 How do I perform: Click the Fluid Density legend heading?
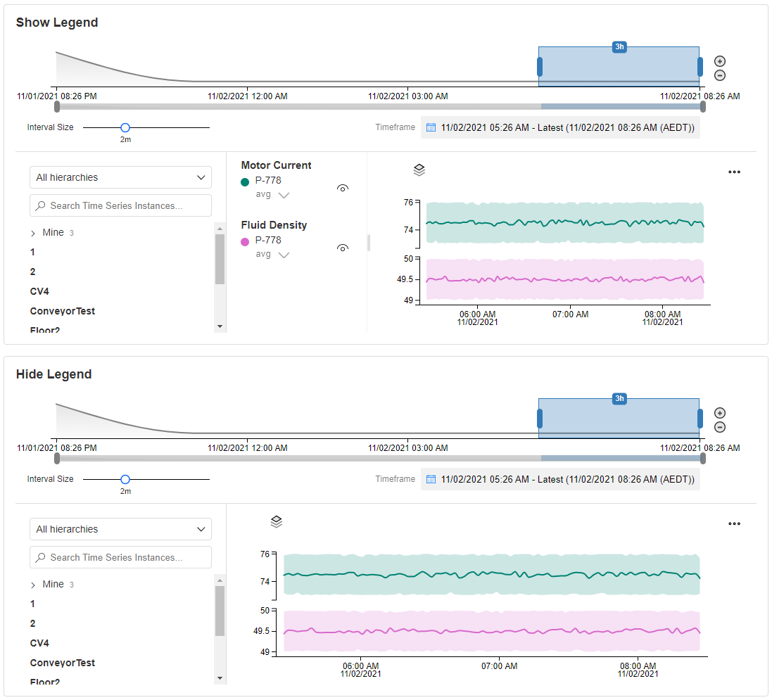tap(274, 225)
